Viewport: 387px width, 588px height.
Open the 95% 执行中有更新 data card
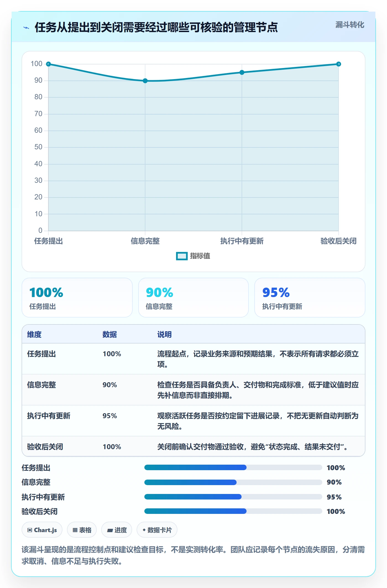pyautogui.click(x=310, y=298)
